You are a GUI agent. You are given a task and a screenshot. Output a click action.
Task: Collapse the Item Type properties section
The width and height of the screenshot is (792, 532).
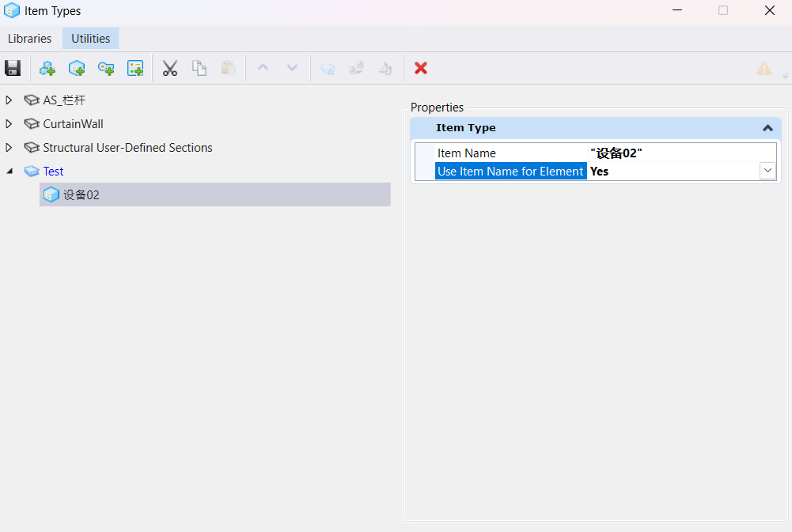point(767,128)
